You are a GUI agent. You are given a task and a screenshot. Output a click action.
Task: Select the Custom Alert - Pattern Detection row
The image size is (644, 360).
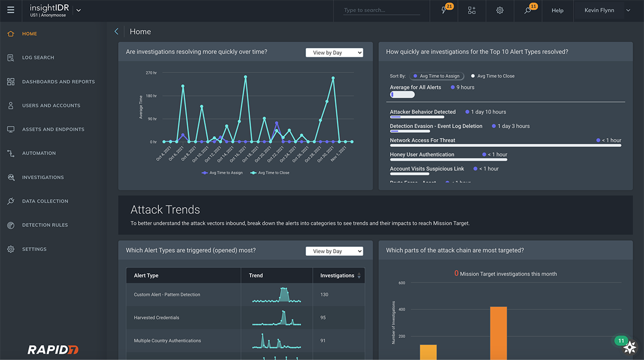point(245,295)
